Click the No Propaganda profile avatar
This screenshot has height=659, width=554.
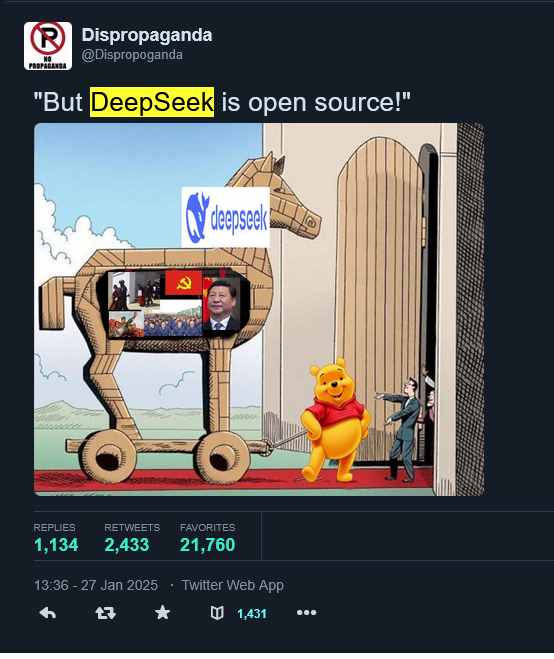click(48, 46)
